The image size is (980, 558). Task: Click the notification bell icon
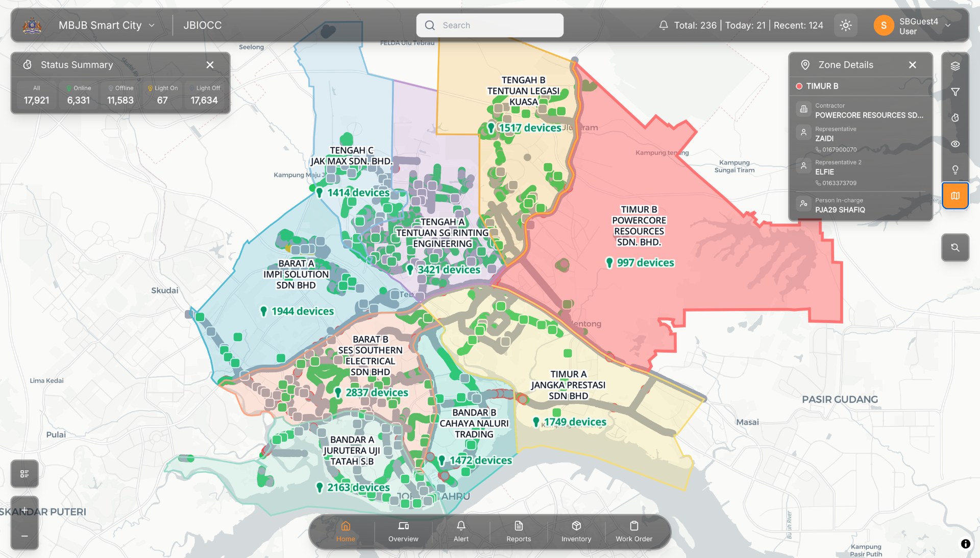point(664,25)
